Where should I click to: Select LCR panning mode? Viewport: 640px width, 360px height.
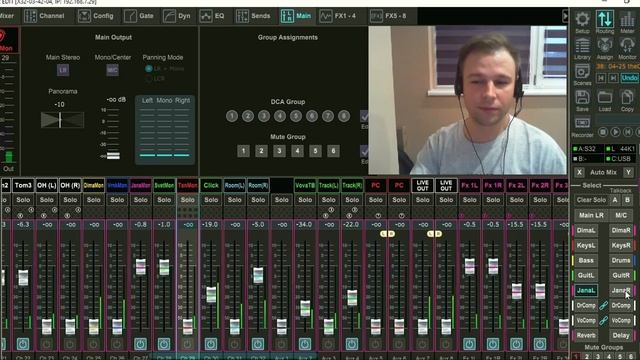149,78
